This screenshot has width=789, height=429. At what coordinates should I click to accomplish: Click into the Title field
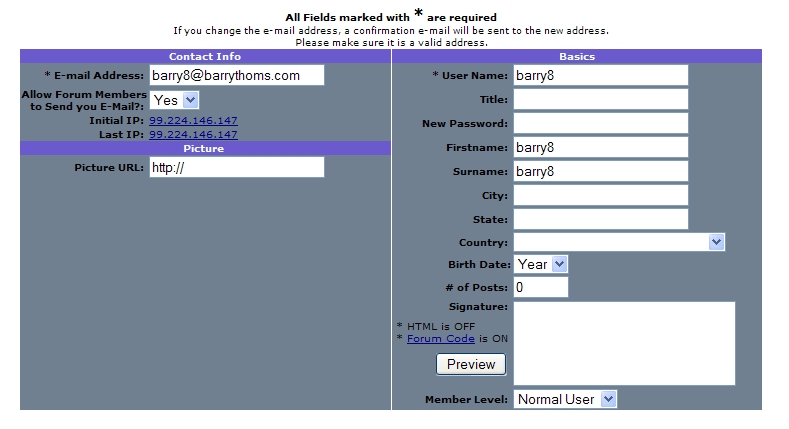(x=601, y=100)
